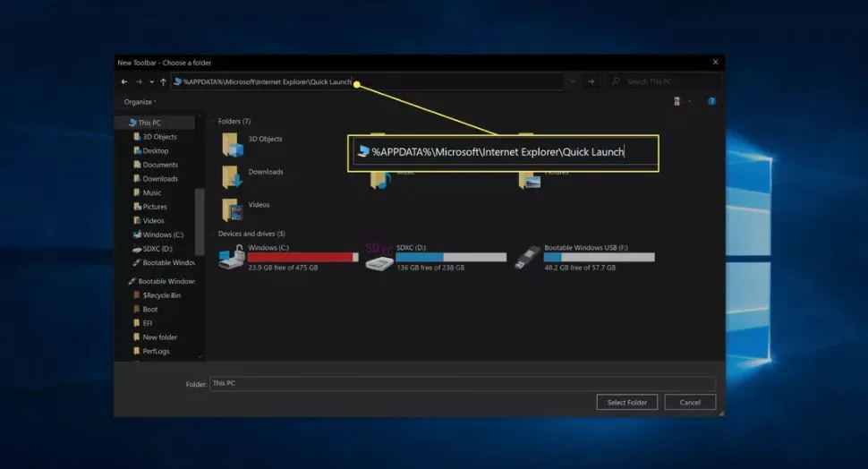Select the Windows (C:) drive icon
Screen dimensions: 868x469
(232, 258)
